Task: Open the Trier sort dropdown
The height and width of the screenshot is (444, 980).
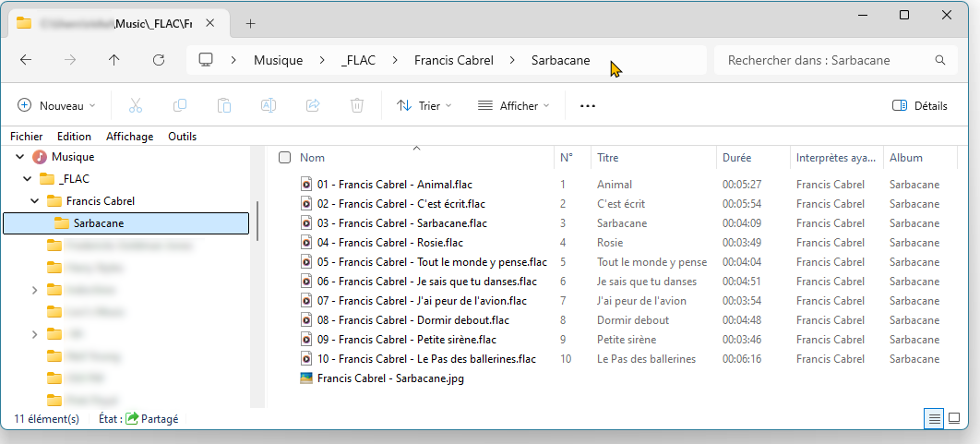Action: [x=424, y=105]
